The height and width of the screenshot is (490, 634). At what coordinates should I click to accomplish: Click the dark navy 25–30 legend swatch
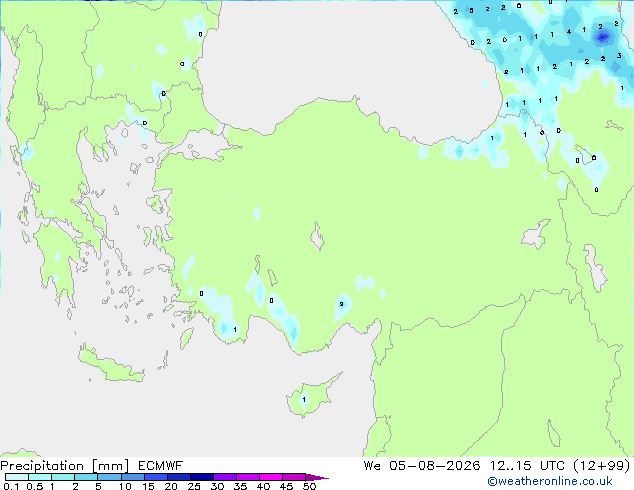pos(201,477)
